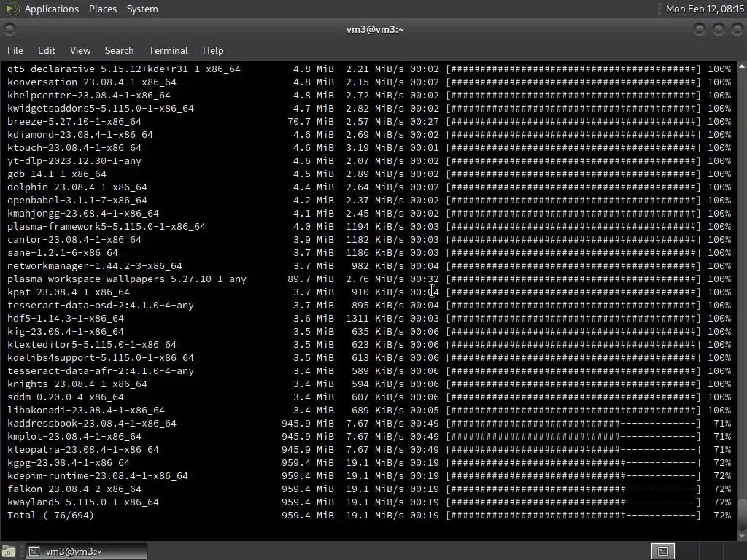Open the terminal's View menu
This screenshot has width=747, height=560.
coord(80,50)
